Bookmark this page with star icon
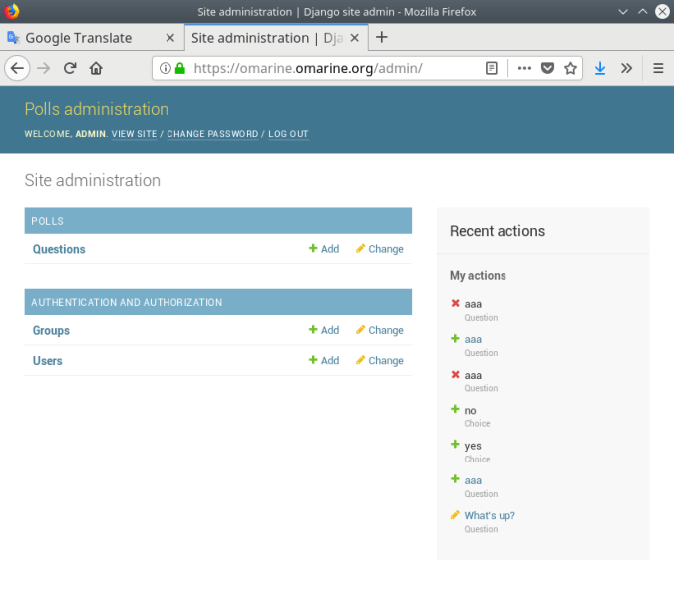 [570, 68]
